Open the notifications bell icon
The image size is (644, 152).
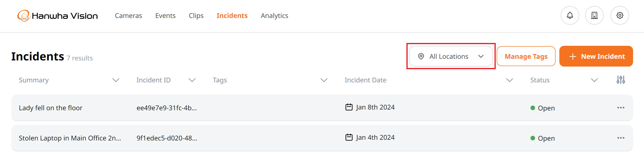point(570,16)
